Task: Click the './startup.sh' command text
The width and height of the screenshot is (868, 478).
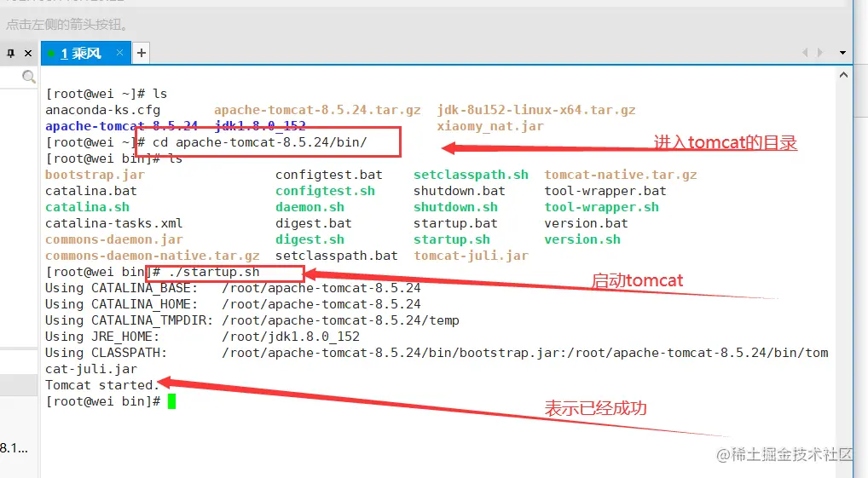Action: pos(214,272)
